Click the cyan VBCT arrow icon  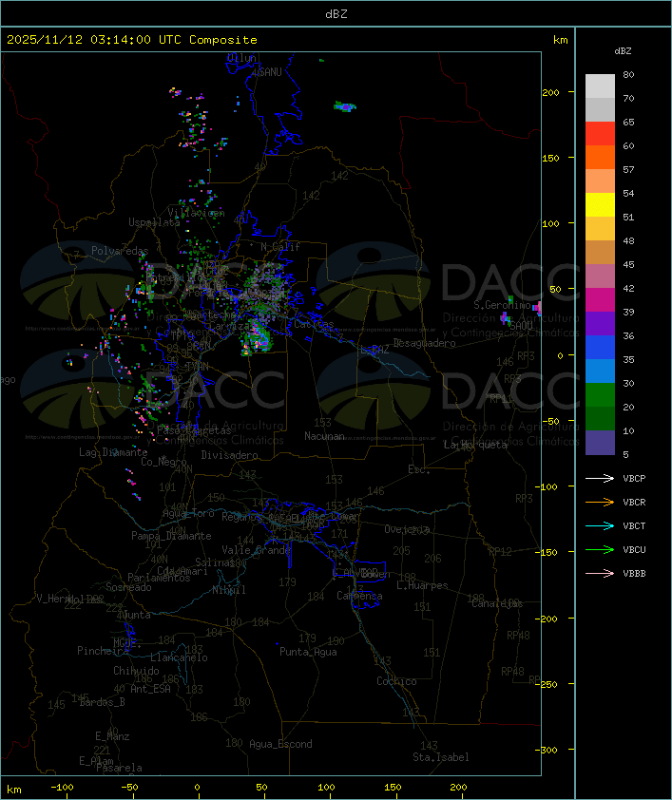pos(600,526)
